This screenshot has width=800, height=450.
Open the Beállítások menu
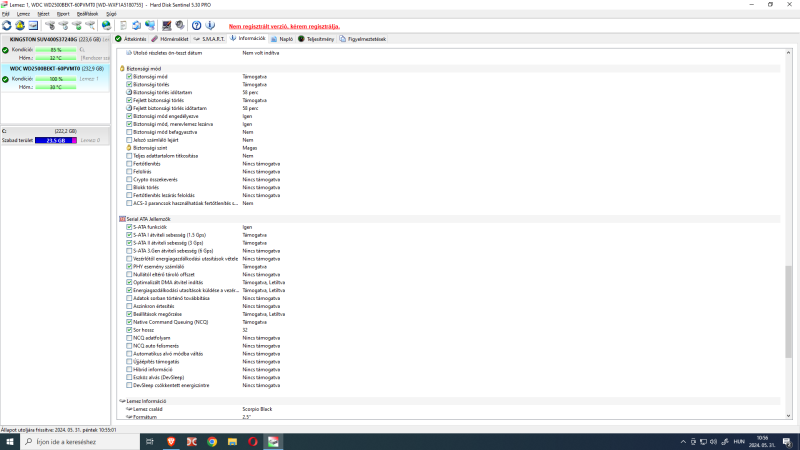click(87, 14)
